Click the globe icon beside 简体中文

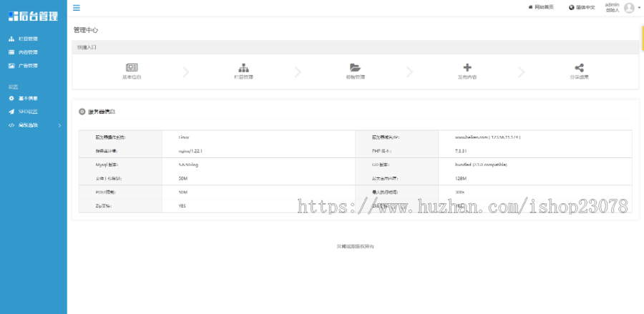click(x=571, y=7)
